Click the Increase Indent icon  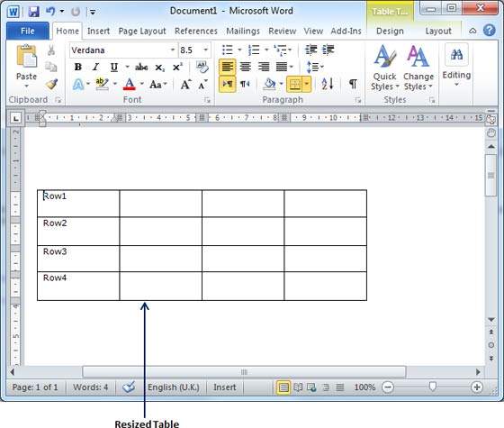point(328,50)
